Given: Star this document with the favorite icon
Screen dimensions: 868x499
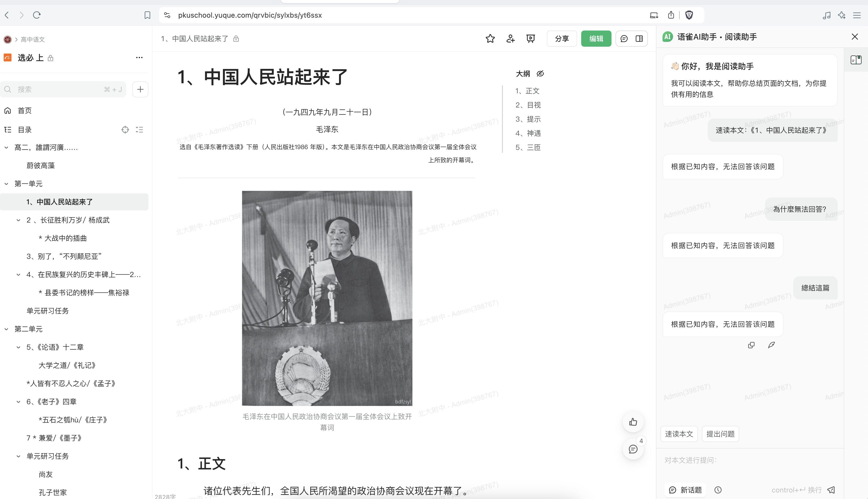Looking at the screenshot, I should point(490,39).
